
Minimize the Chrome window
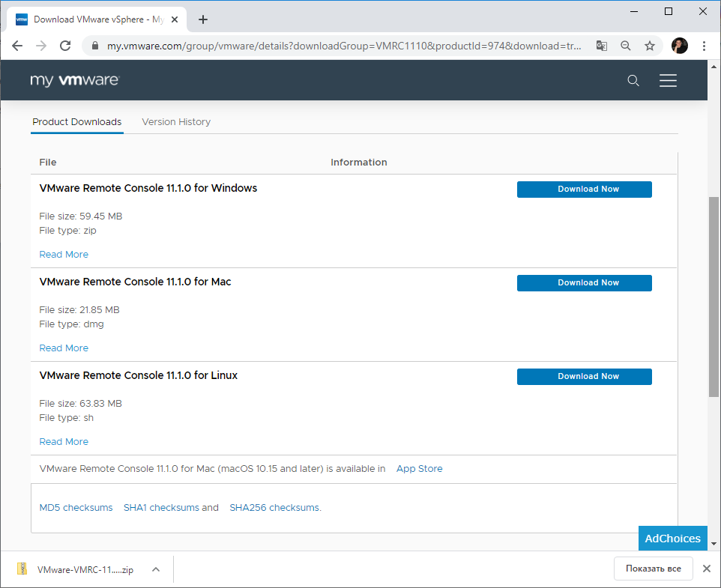634,11
